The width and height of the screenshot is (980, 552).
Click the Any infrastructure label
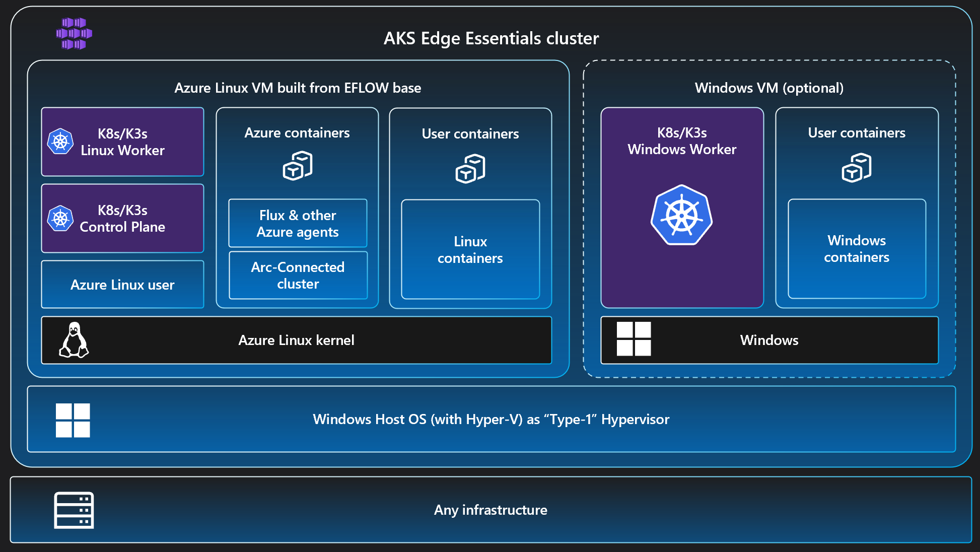pos(491,510)
